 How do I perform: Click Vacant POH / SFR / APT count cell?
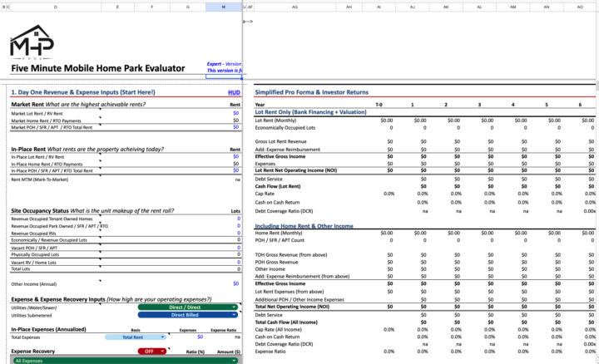[x=239, y=248]
